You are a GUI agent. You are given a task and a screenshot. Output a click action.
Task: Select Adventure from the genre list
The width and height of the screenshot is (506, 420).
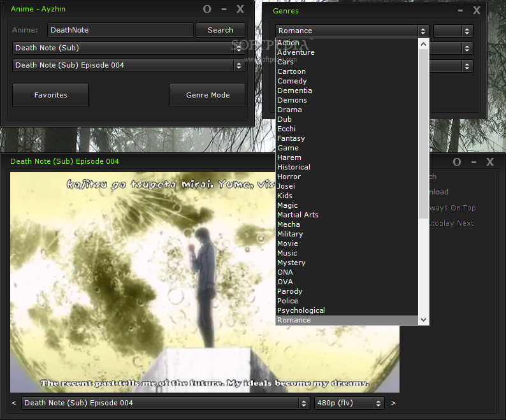(347, 52)
